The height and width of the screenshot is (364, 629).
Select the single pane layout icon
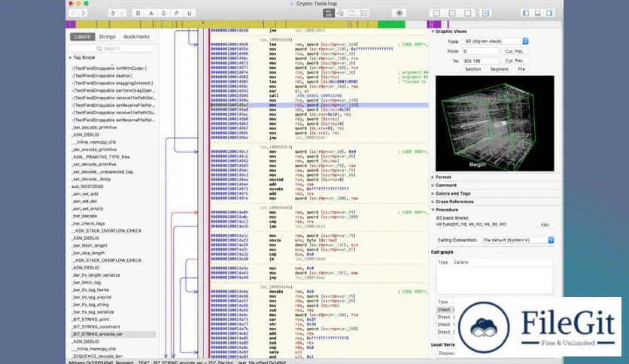(468, 14)
